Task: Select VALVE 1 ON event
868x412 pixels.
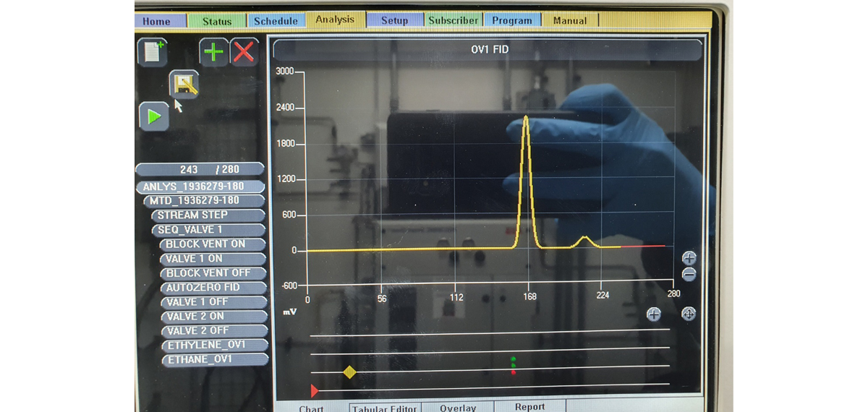Action: [x=213, y=259]
